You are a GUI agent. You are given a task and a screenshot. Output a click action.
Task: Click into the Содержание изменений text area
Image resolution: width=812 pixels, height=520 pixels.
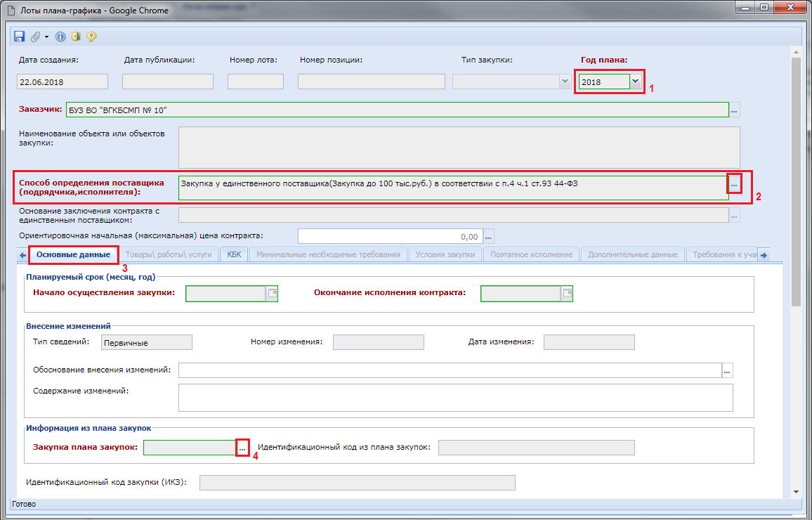[x=455, y=397]
